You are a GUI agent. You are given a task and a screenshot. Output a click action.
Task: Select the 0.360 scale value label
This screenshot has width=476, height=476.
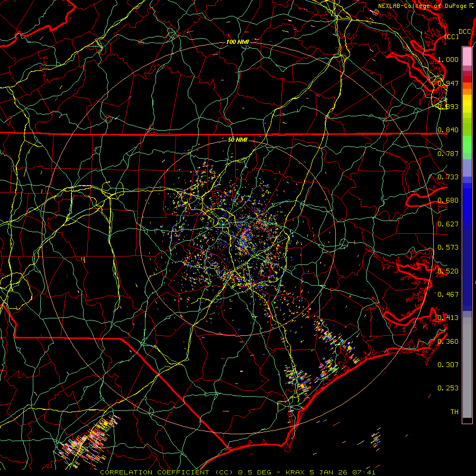coord(448,341)
